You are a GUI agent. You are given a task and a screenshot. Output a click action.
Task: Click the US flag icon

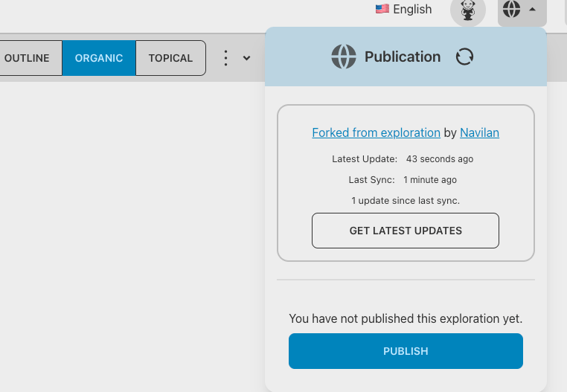click(382, 9)
